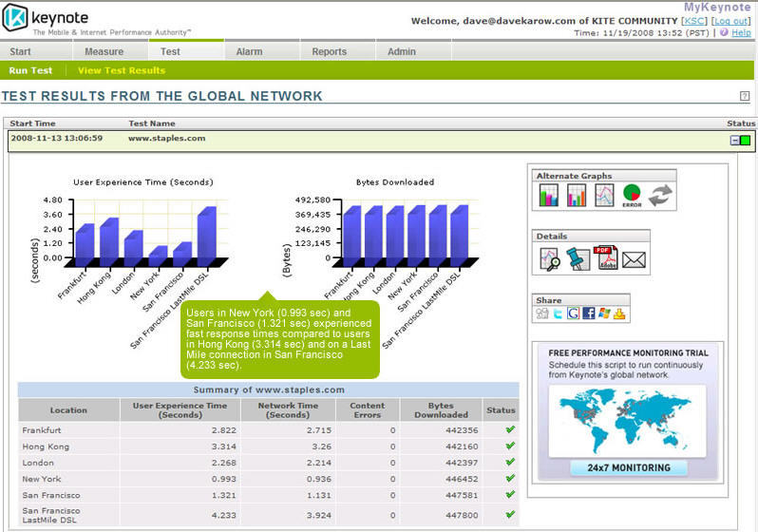
Task: Open the page help question-mark icon
Action: tap(745, 96)
